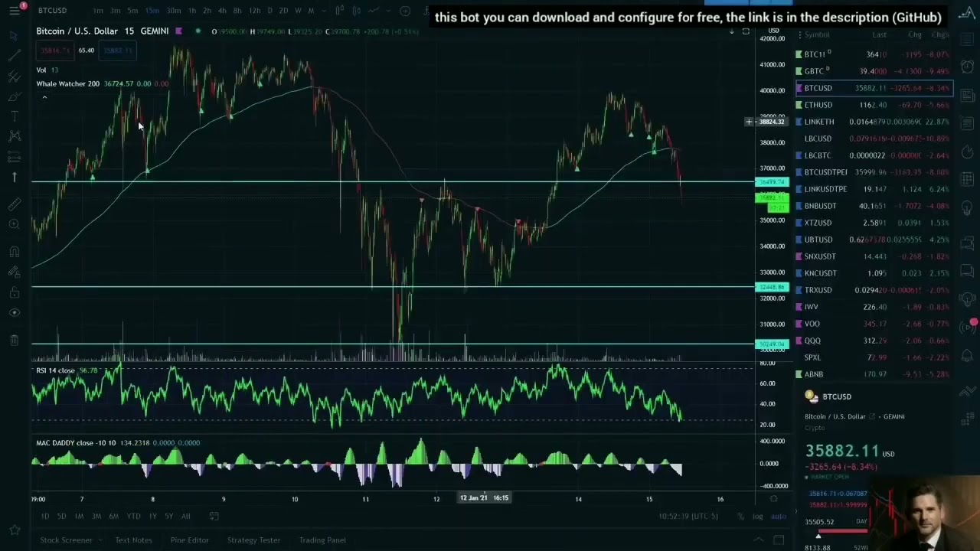Expand the bottom panel chevron

click(758, 540)
